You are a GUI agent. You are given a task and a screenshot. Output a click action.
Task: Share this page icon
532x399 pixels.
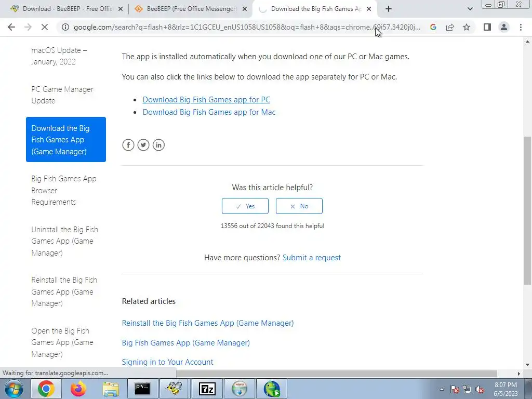(450, 27)
